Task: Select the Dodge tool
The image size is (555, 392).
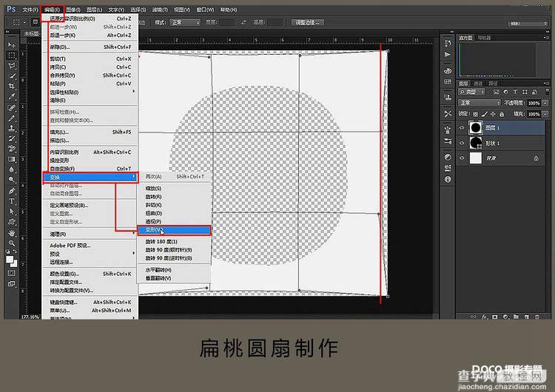Action: 12,180
